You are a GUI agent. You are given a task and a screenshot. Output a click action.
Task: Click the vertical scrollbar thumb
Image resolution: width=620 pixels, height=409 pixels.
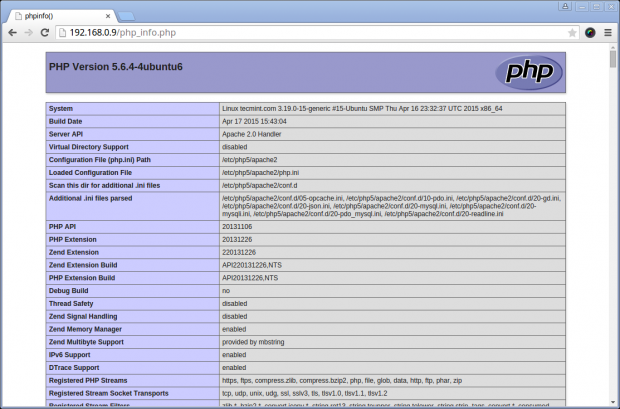pyautogui.click(x=613, y=59)
